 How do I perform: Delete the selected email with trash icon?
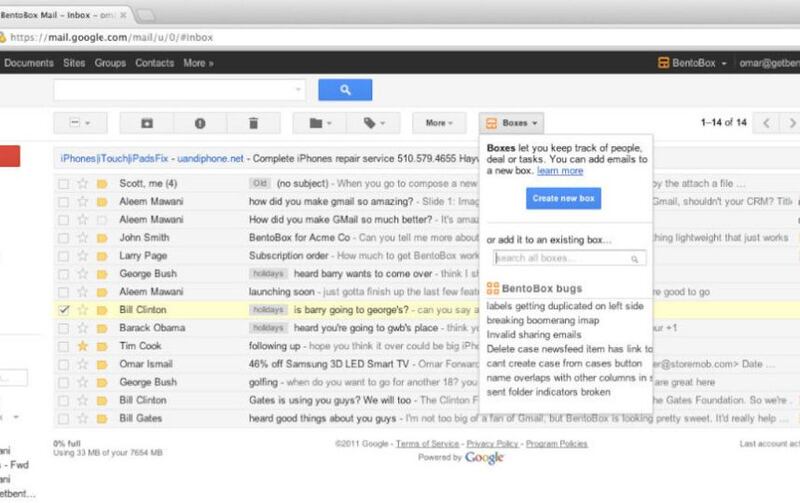pyautogui.click(x=253, y=123)
